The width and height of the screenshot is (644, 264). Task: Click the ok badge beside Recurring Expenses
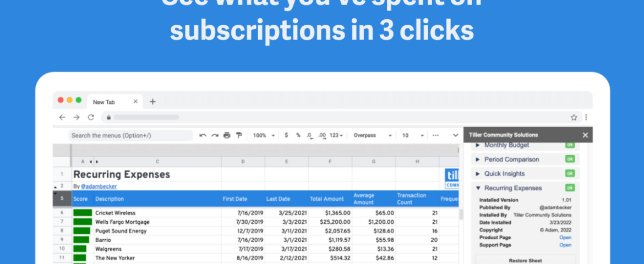[570, 188]
